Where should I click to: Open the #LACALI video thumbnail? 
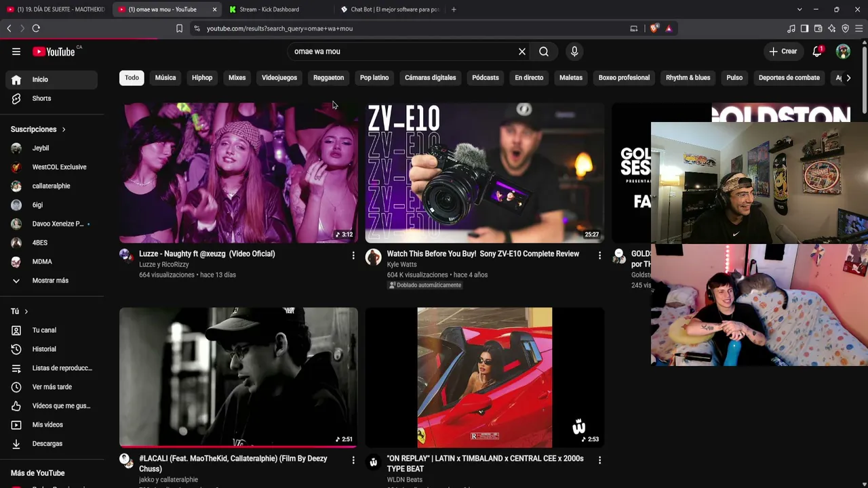tap(239, 378)
